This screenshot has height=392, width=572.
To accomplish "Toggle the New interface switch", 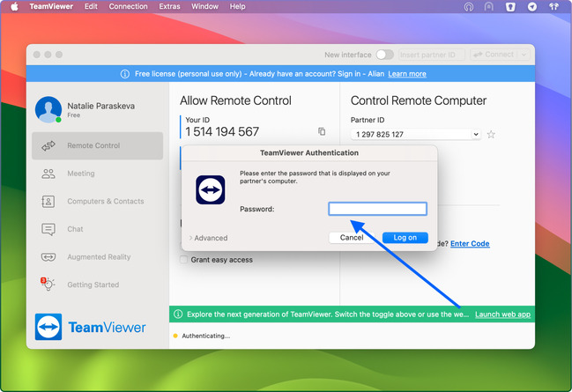I will 385,55.
